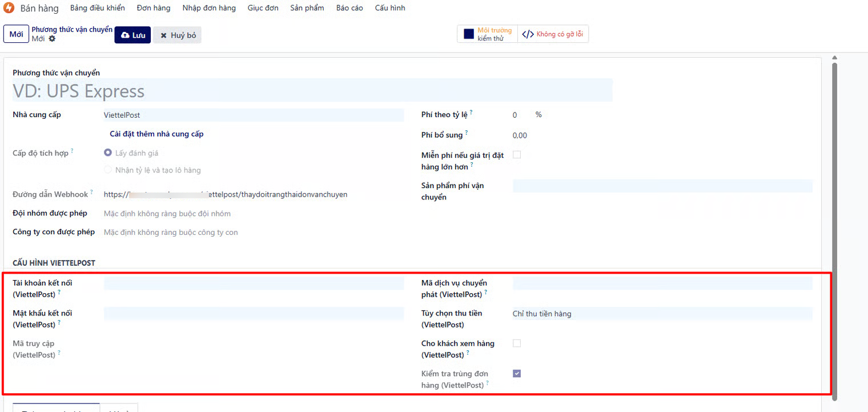The height and width of the screenshot is (412, 868).
Task: Open the gear settings icon beside Mới
Action: 52,39
